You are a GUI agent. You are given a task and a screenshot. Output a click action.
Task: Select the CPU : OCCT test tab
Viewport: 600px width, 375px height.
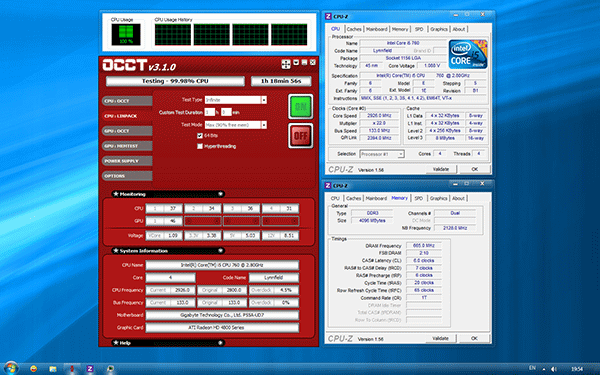click(127, 101)
